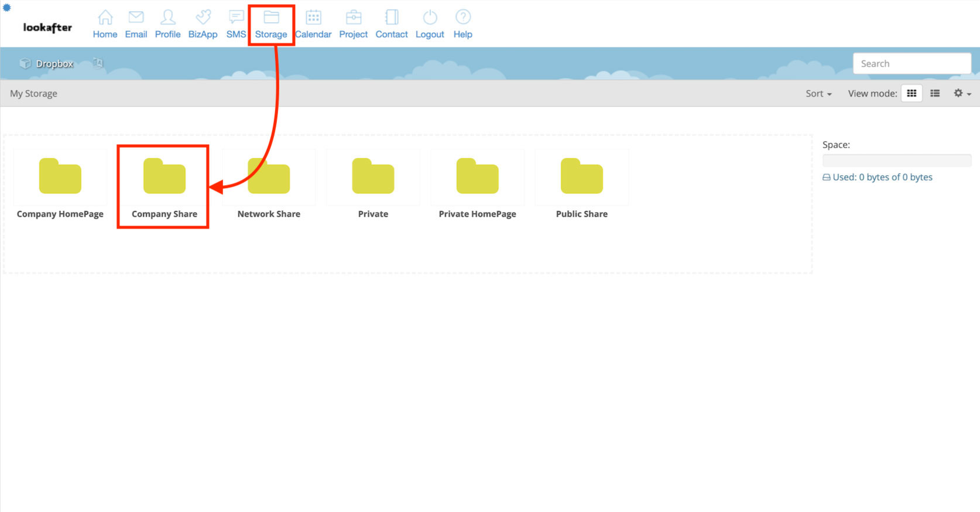Click the My Storage breadcrumb
Viewport: 980px width, 512px height.
tap(33, 94)
